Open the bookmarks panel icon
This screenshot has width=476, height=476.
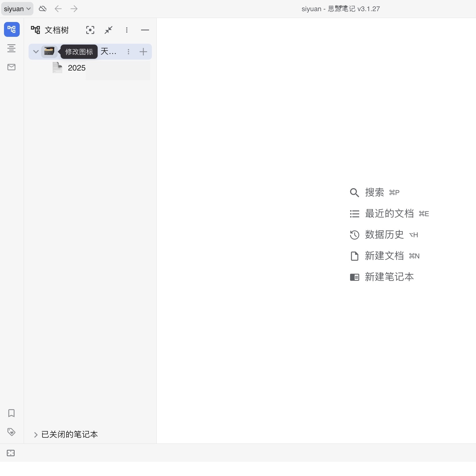pyautogui.click(x=11, y=413)
